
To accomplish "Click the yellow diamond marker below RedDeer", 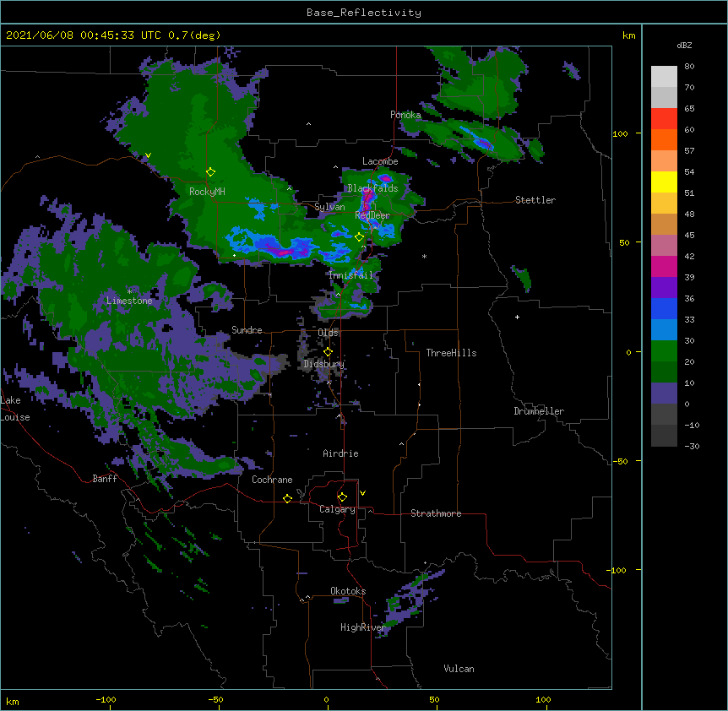I will point(359,237).
